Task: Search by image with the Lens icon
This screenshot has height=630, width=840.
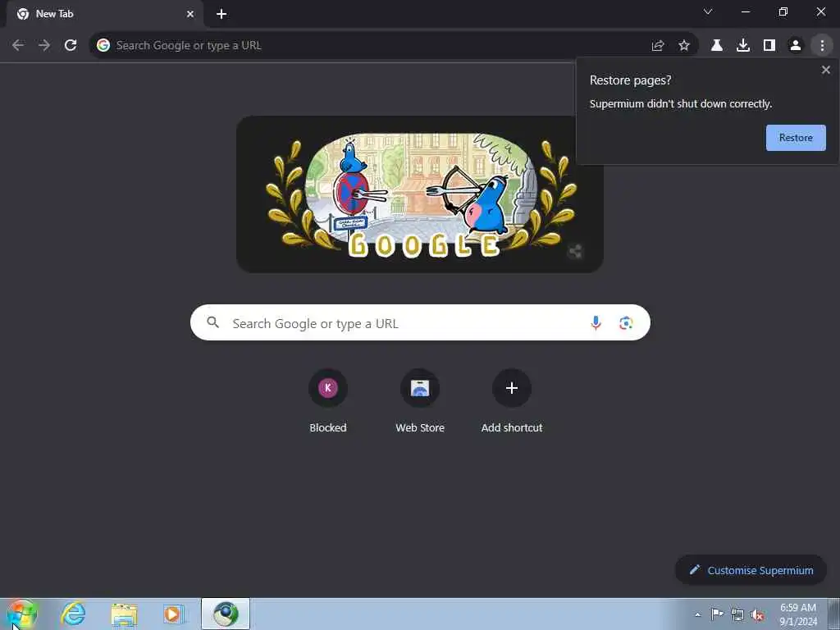Action: 626,323
